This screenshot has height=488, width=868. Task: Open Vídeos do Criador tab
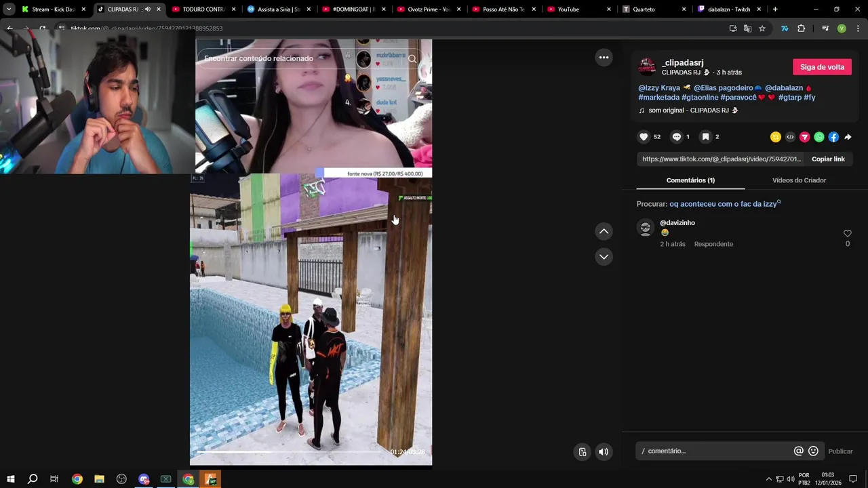[799, 180]
